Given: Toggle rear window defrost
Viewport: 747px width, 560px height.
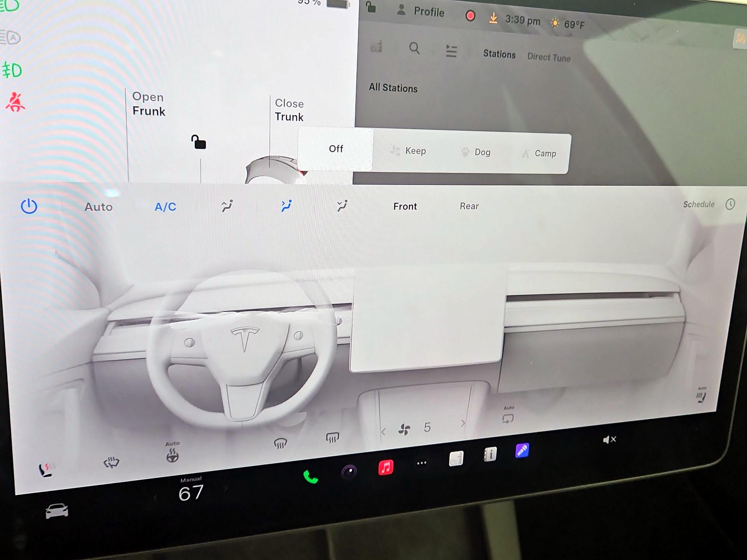Looking at the screenshot, I should pyautogui.click(x=332, y=437).
